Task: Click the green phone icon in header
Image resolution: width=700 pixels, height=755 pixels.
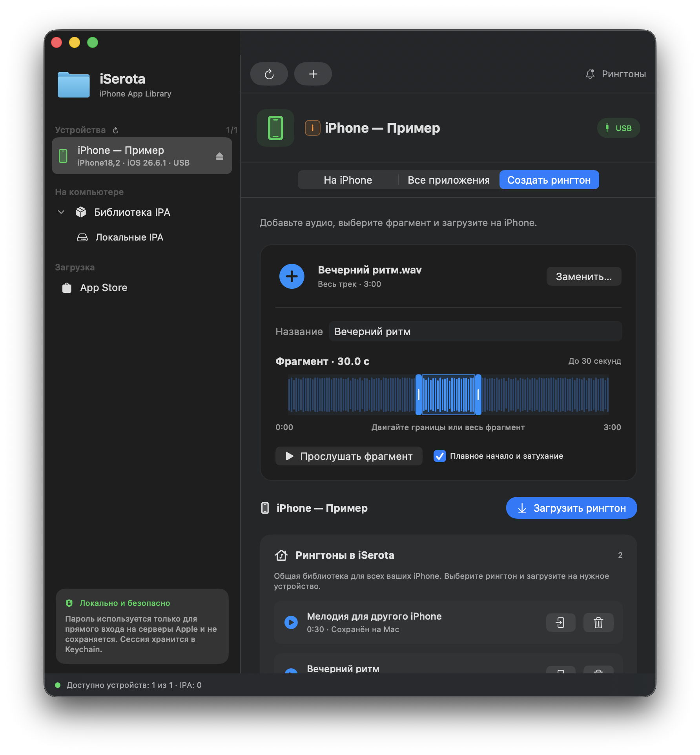Action: pyautogui.click(x=275, y=128)
